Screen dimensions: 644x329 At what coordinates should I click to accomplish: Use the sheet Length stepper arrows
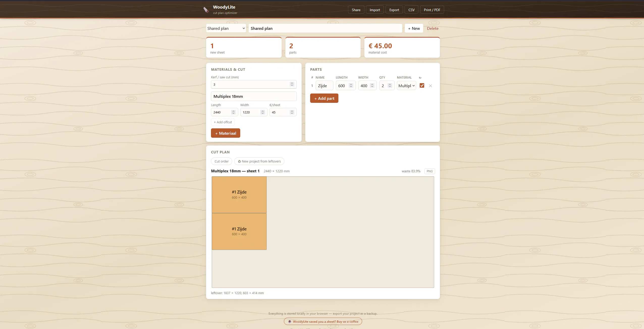[x=233, y=112]
